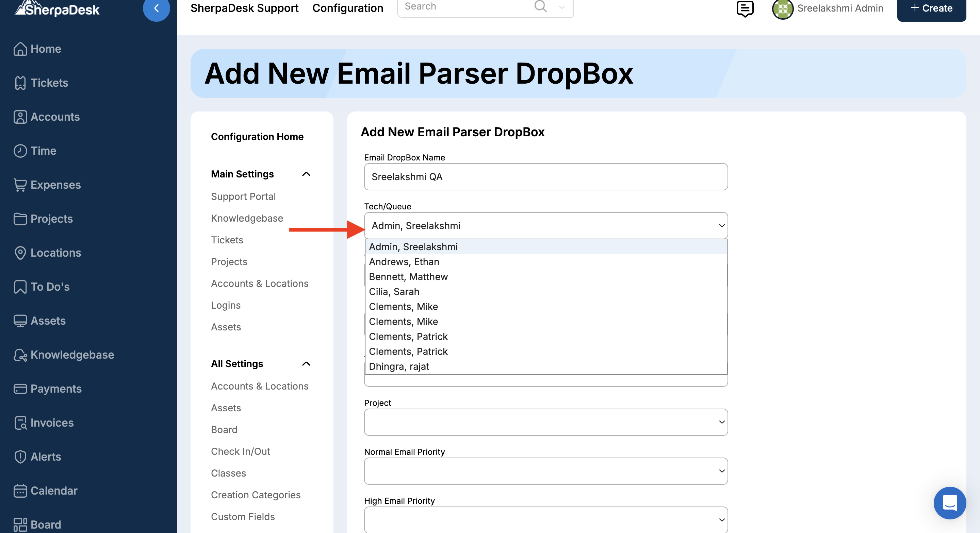Open the Calendar icon in sidebar
Screen dimensions: 980x533
[20, 491]
